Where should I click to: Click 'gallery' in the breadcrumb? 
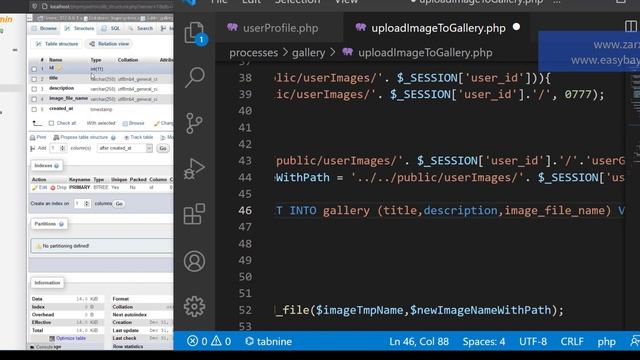point(309,53)
